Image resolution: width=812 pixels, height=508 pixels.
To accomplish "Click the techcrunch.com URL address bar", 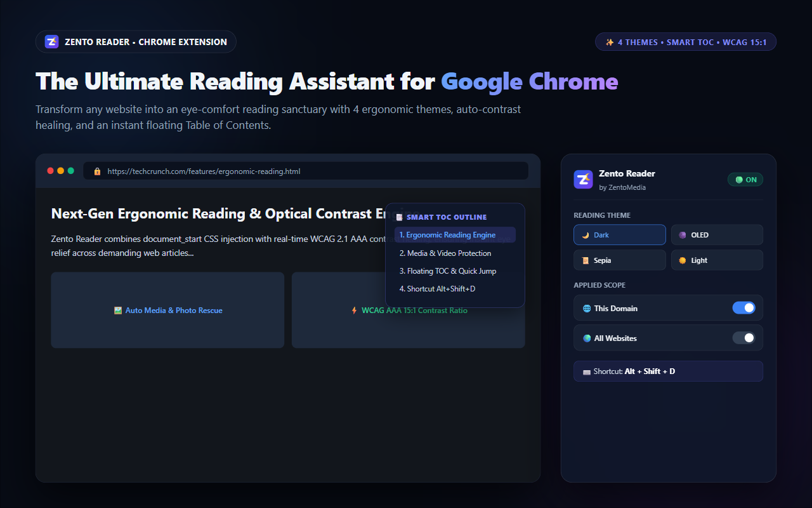I will [306, 171].
